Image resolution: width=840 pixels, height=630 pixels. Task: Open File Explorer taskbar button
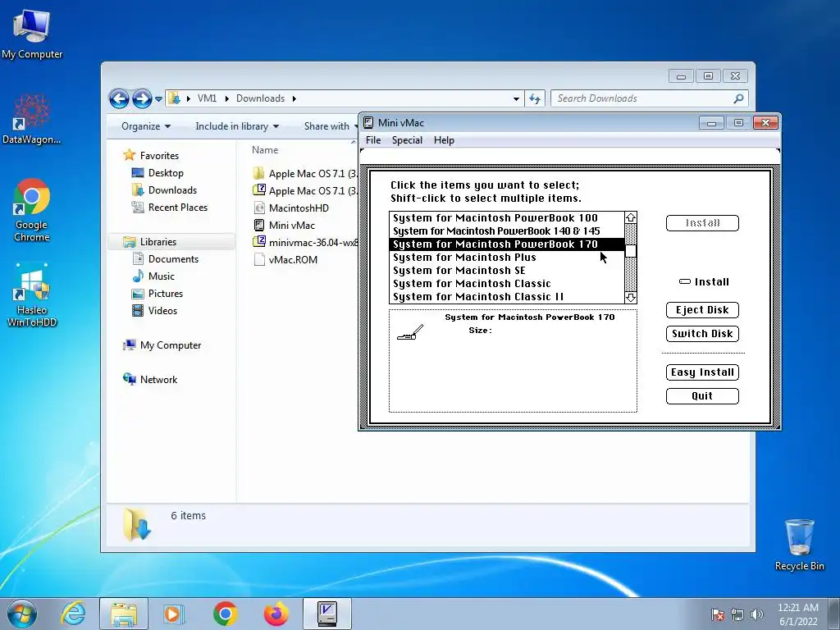(124, 614)
